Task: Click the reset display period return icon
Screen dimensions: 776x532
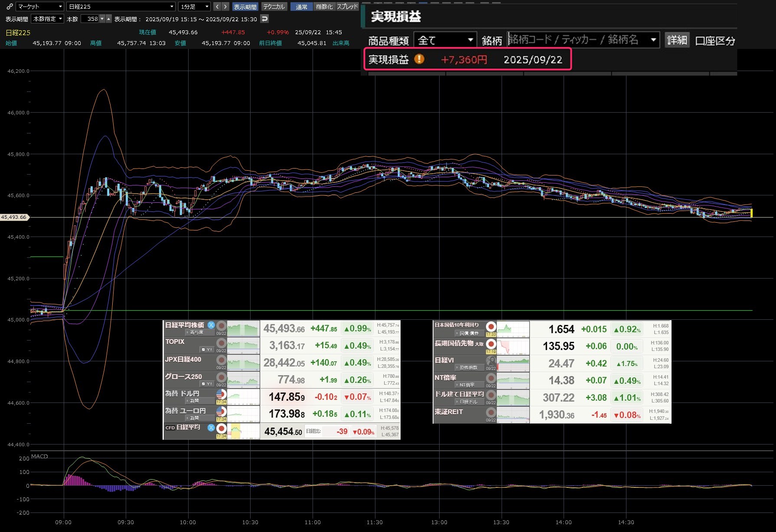Action: pos(264,19)
